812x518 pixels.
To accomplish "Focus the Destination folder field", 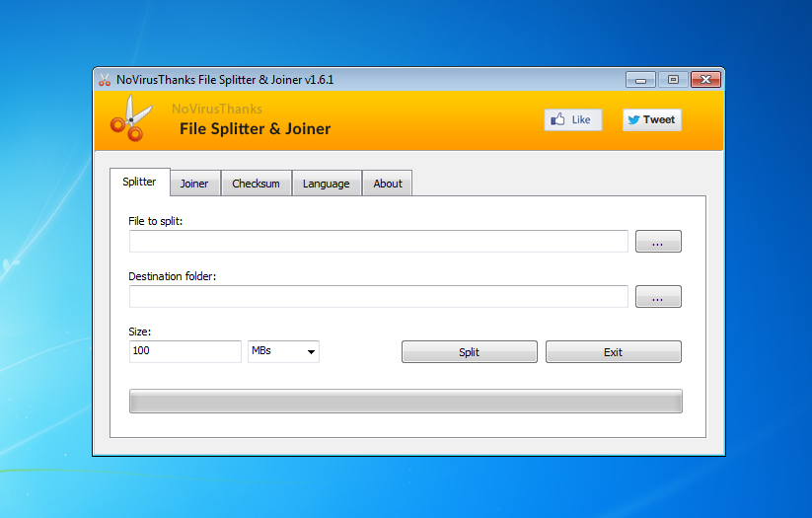I will pos(379,296).
